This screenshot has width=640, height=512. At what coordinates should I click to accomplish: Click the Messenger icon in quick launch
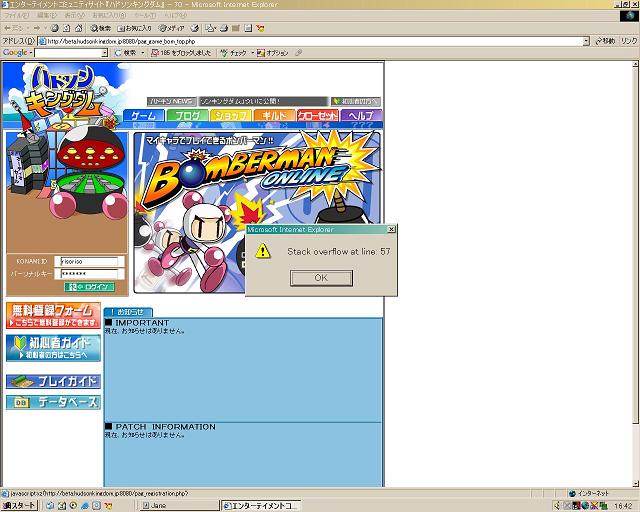109,505
